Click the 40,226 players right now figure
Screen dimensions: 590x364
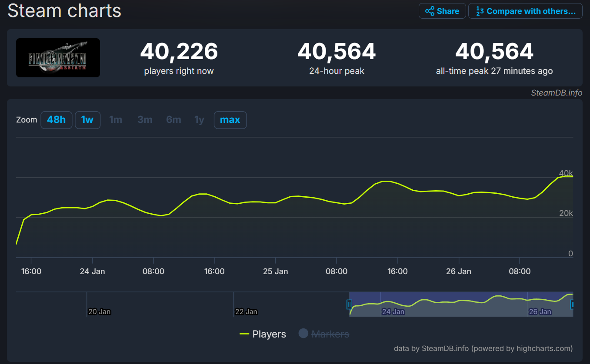(x=179, y=51)
